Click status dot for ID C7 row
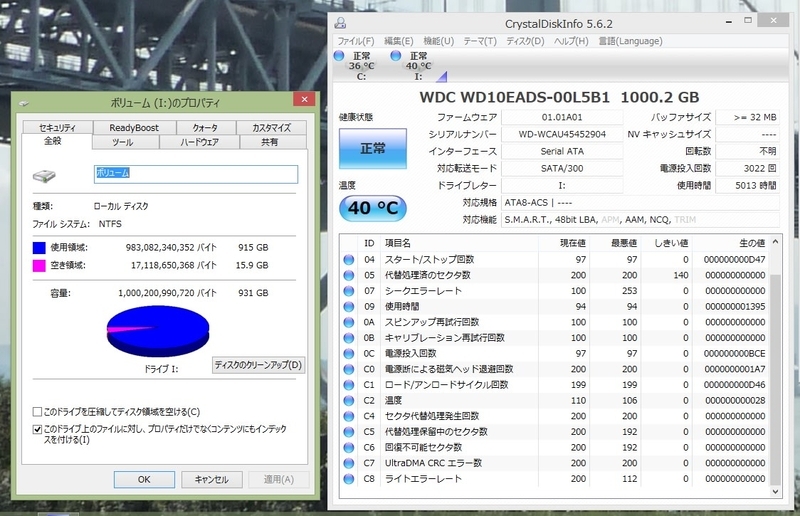Viewport: 800px width, 516px height. coord(349,463)
